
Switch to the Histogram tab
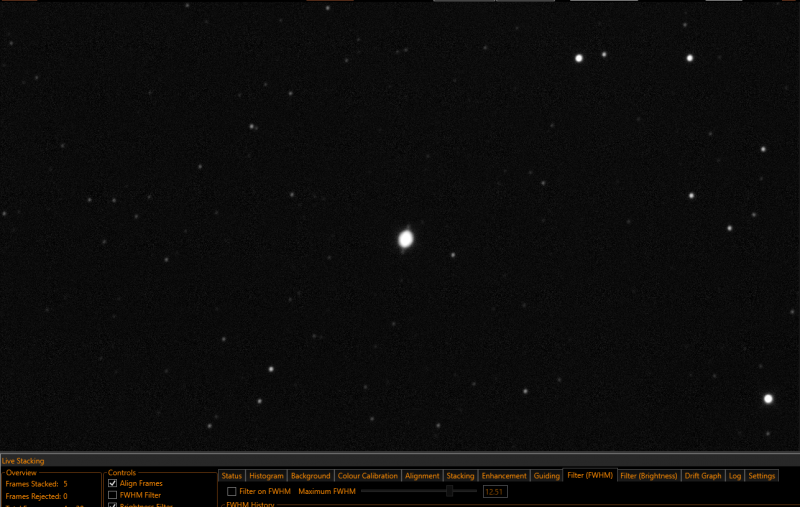tap(266, 476)
